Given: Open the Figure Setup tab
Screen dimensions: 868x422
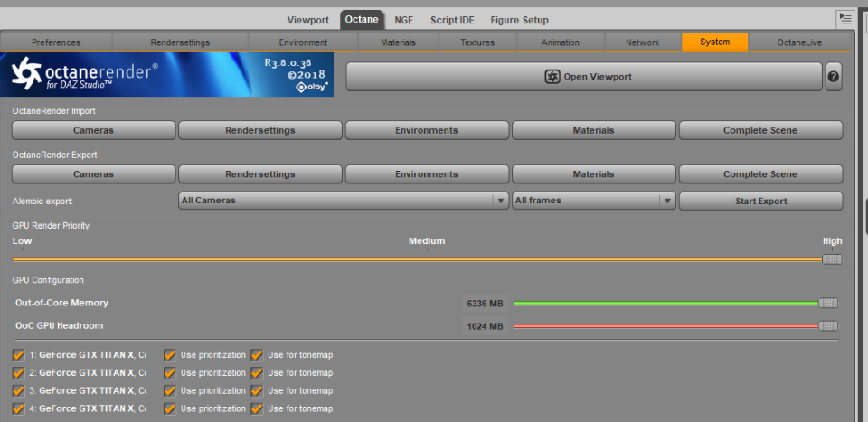Looking at the screenshot, I should [519, 20].
